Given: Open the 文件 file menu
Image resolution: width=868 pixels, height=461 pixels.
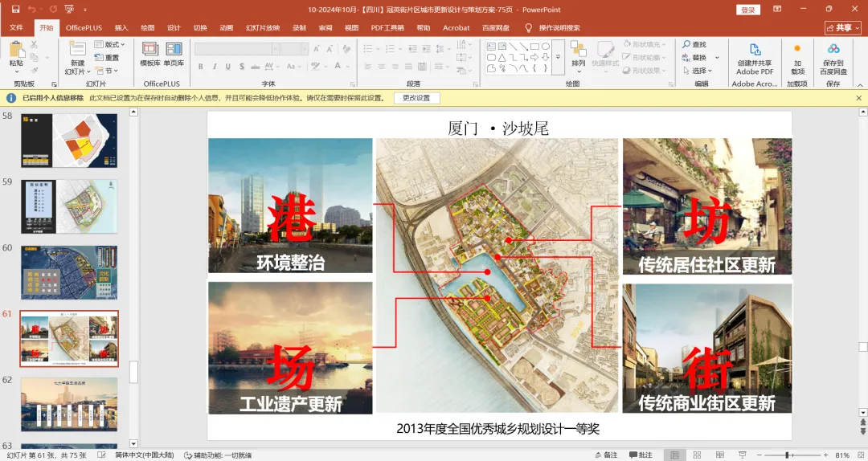Looking at the screenshot, I should coord(16,27).
